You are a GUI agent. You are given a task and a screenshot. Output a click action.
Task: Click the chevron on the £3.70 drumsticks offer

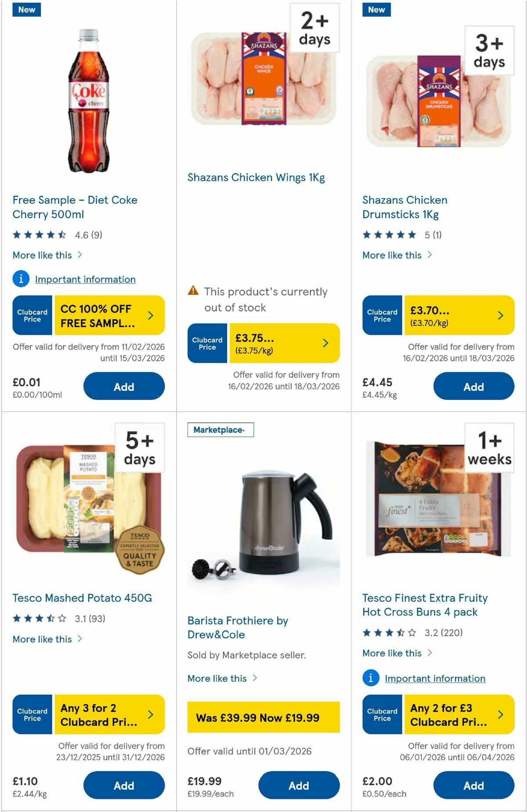(x=500, y=315)
